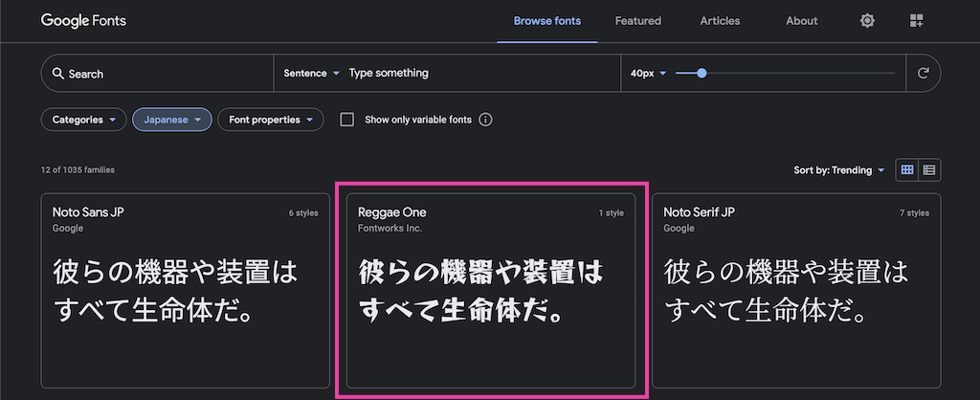The height and width of the screenshot is (400, 980).
Task: Enable Show only variable fonts checkbox
Action: coord(346,120)
